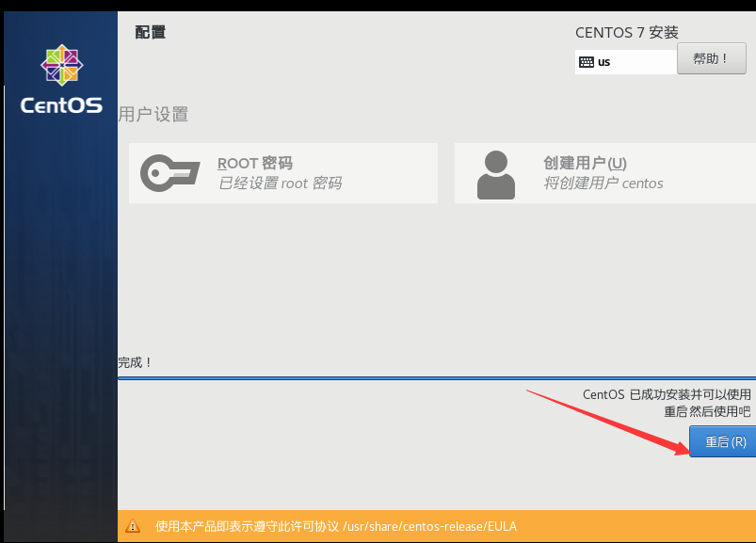Viewport: 756px width, 543px height.
Task: Click the CENTOS 7 安装 title
Action: [x=627, y=33]
